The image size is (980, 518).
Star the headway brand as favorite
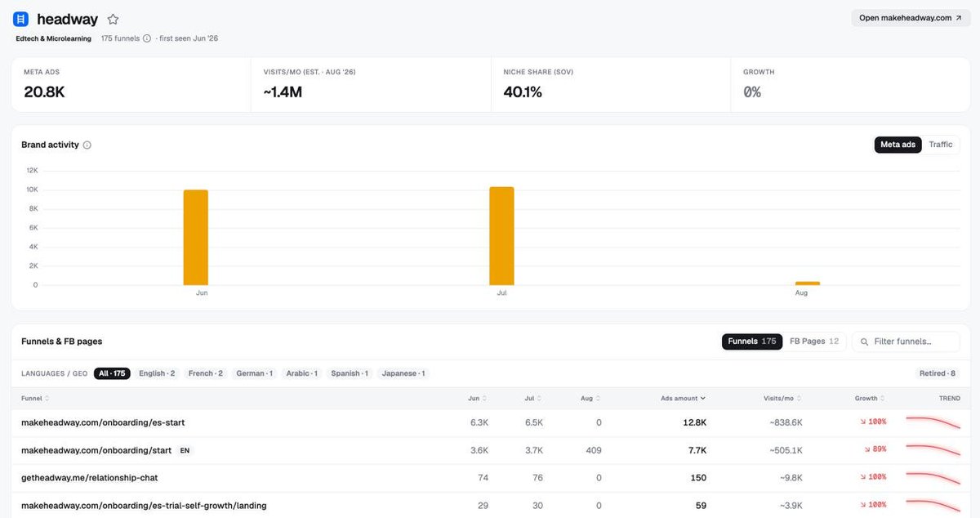pyautogui.click(x=113, y=19)
